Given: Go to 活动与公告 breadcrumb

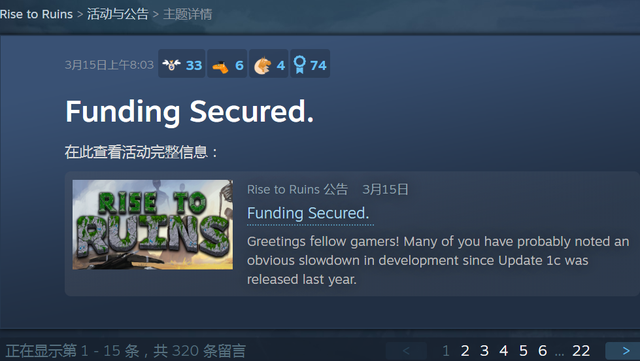Looking at the screenshot, I should 118,14.
